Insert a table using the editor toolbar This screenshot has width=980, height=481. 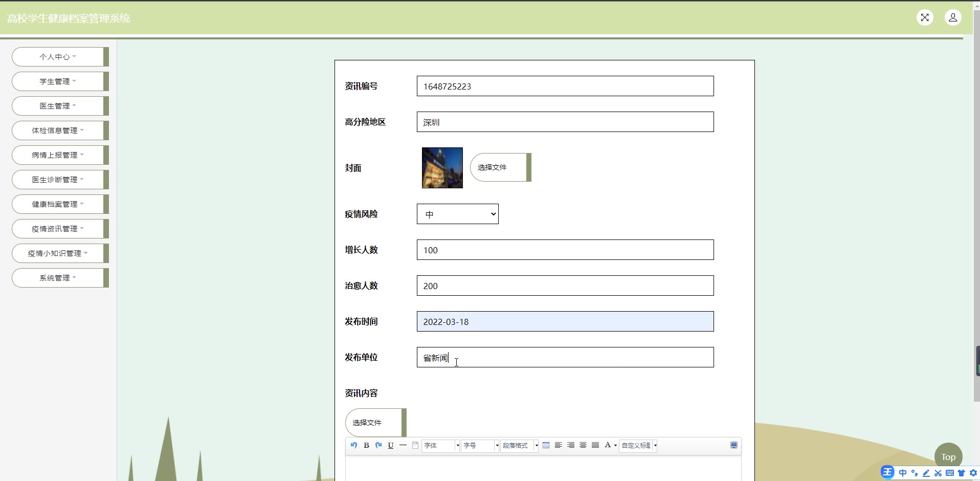546,445
